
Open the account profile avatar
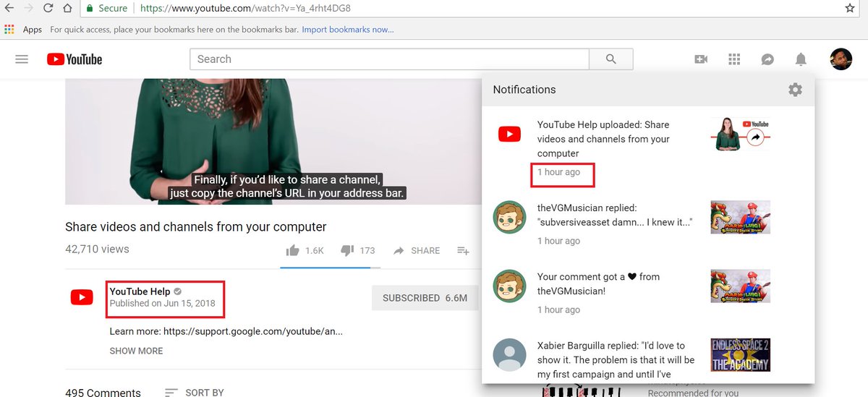coord(841,59)
